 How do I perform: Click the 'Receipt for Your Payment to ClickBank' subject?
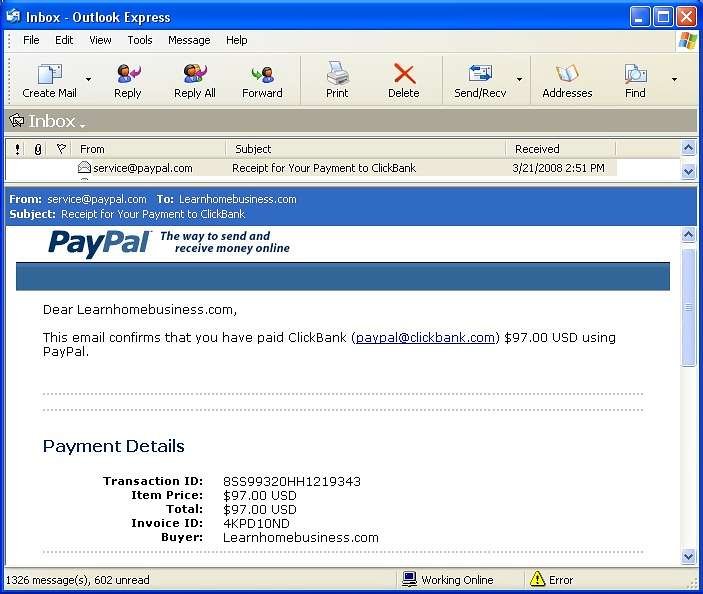coord(324,168)
